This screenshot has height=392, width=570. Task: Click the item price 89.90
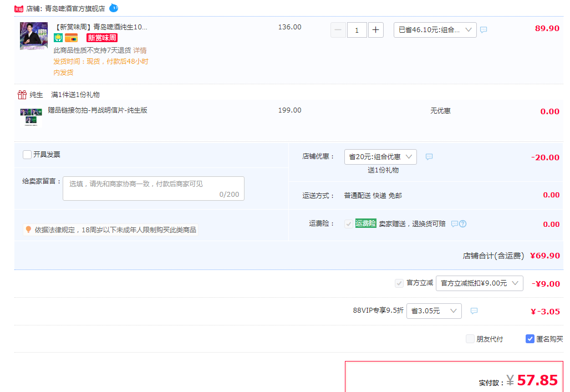pos(547,28)
